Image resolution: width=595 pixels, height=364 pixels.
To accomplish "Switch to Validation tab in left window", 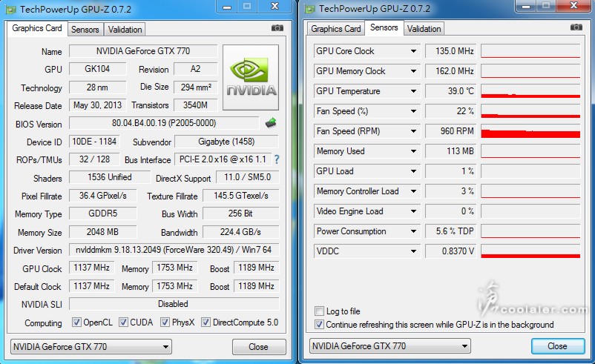I will (x=125, y=30).
